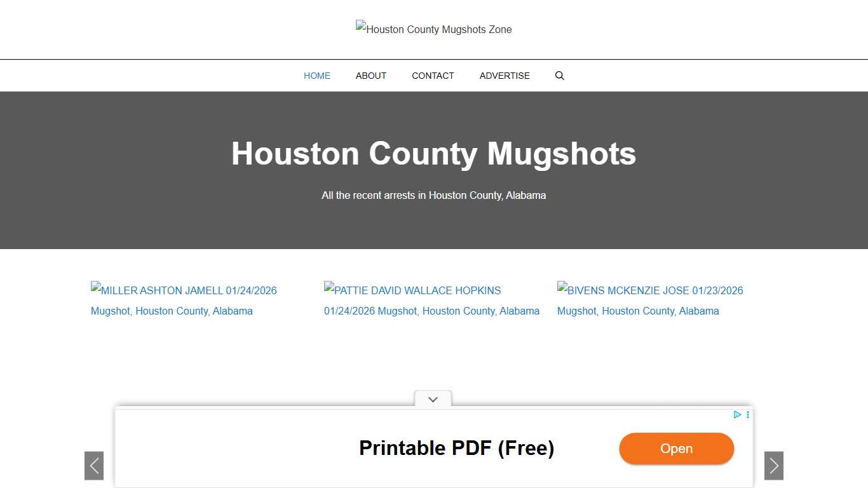Go to the CONTACT page
This screenshot has width=868, height=488.
click(x=433, y=76)
